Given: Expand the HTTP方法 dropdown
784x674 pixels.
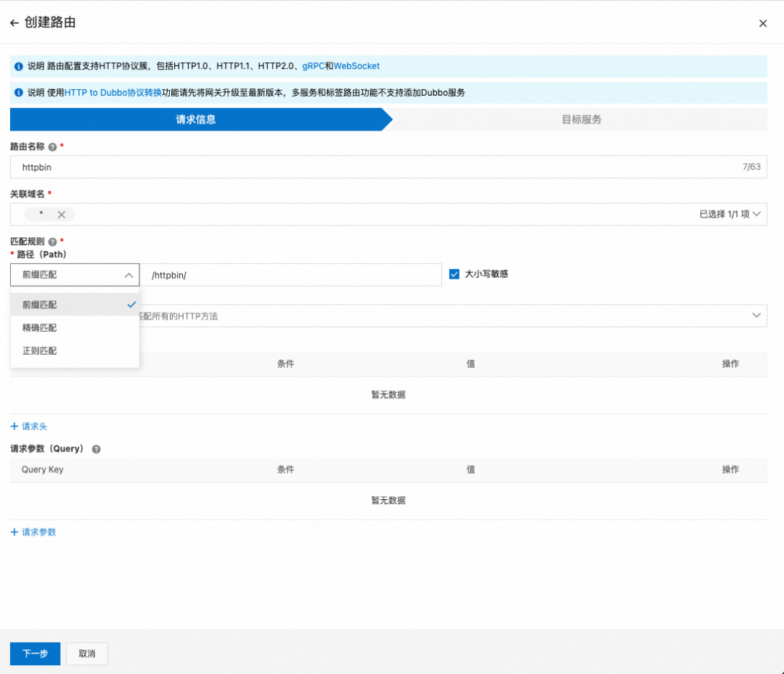Looking at the screenshot, I should point(756,316).
